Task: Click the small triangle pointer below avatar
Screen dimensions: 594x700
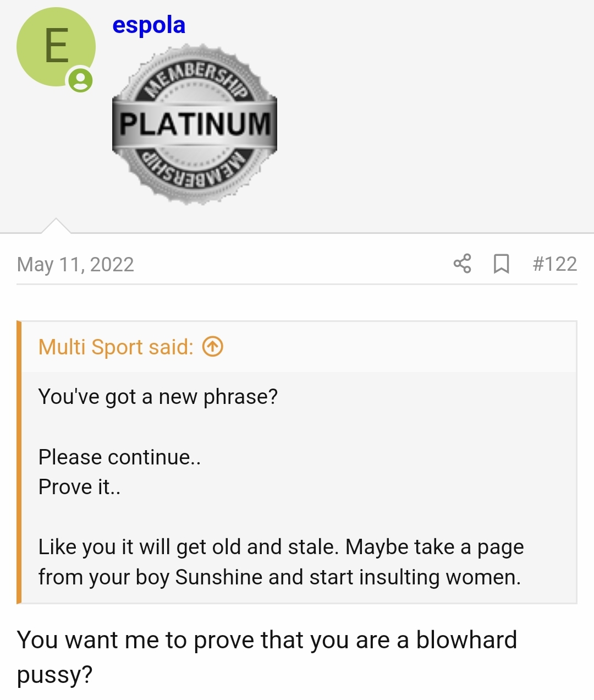Action: pyautogui.click(x=56, y=226)
